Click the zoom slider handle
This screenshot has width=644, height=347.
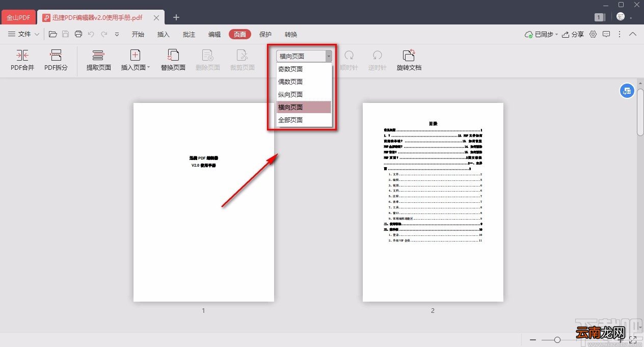[x=557, y=339]
